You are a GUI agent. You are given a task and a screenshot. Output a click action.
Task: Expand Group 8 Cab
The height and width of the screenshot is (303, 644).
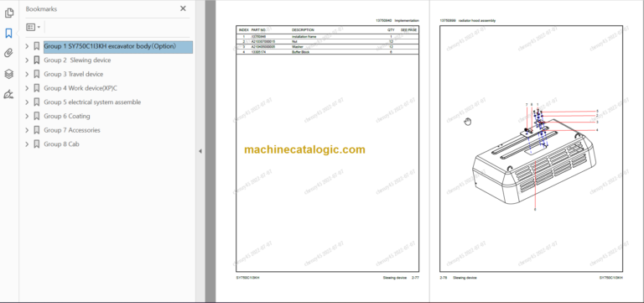pos(27,144)
